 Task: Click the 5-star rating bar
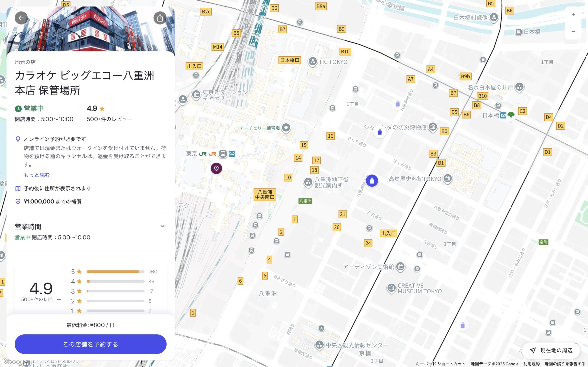point(115,272)
